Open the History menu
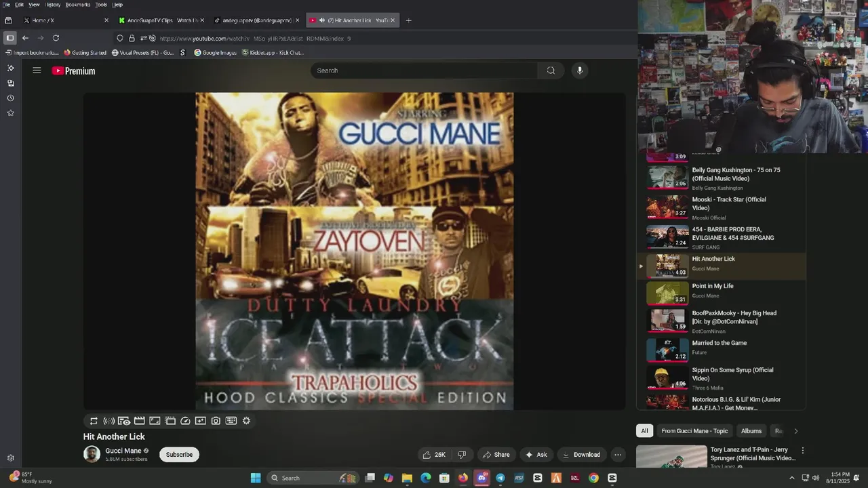 click(x=53, y=5)
